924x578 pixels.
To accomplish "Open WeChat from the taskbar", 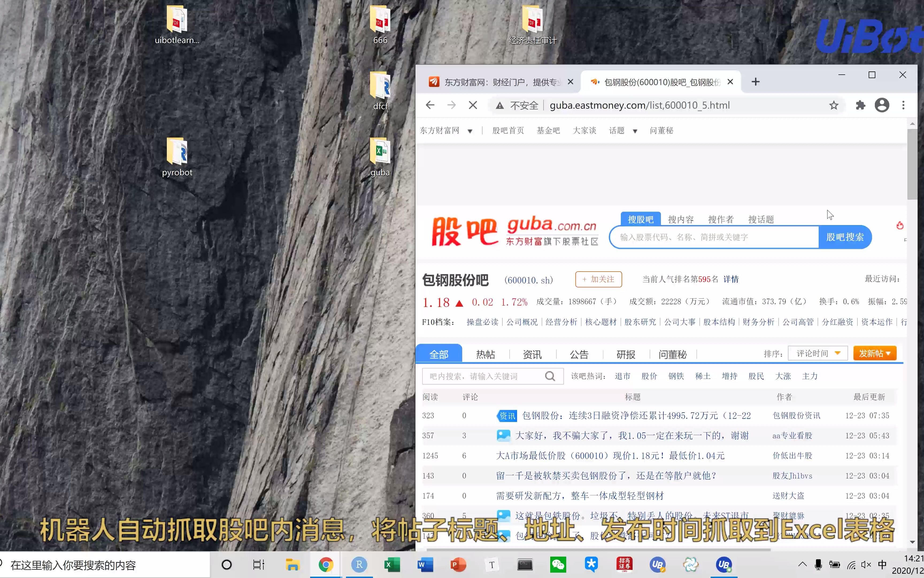I will point(558,565).
